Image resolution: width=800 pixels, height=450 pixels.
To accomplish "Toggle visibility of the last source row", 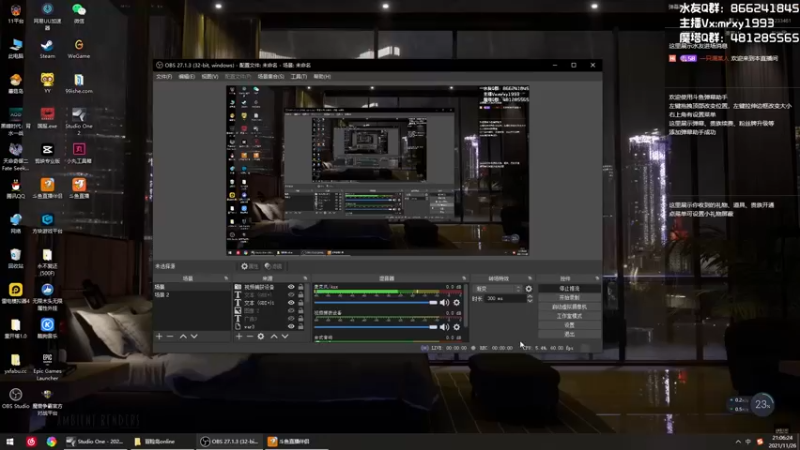I will [291, 327].
